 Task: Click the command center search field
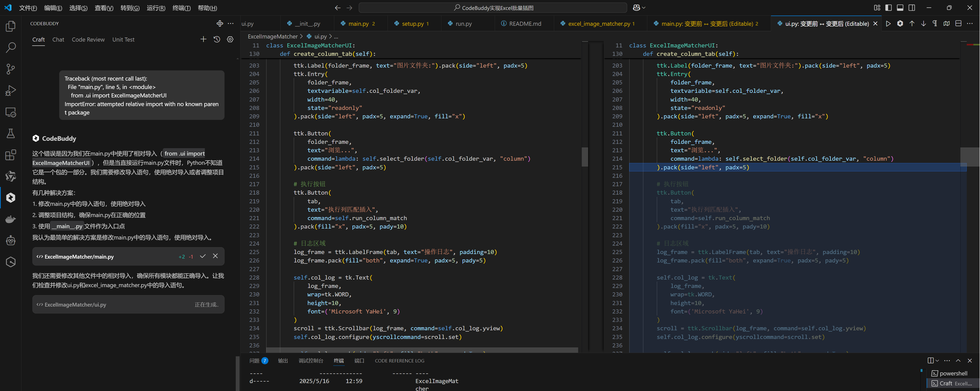493,8
